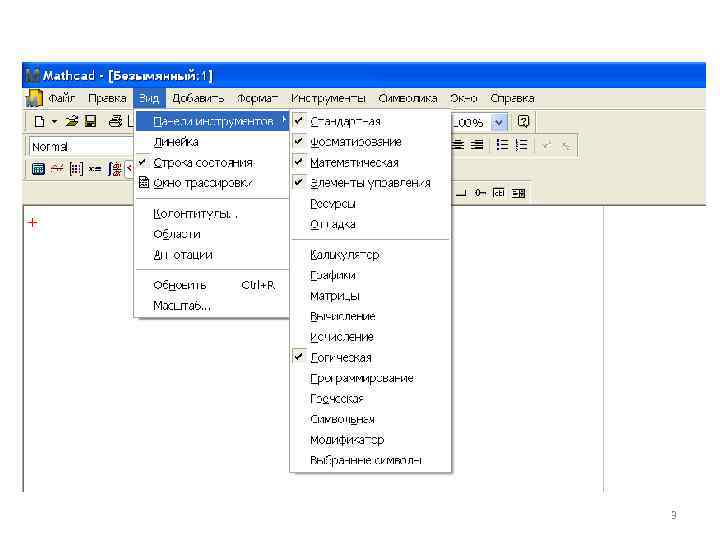The image size is (720, 540).
Task: Enable the Греческая toolbar
Action: pyautogui.click(x=370, y=399)
